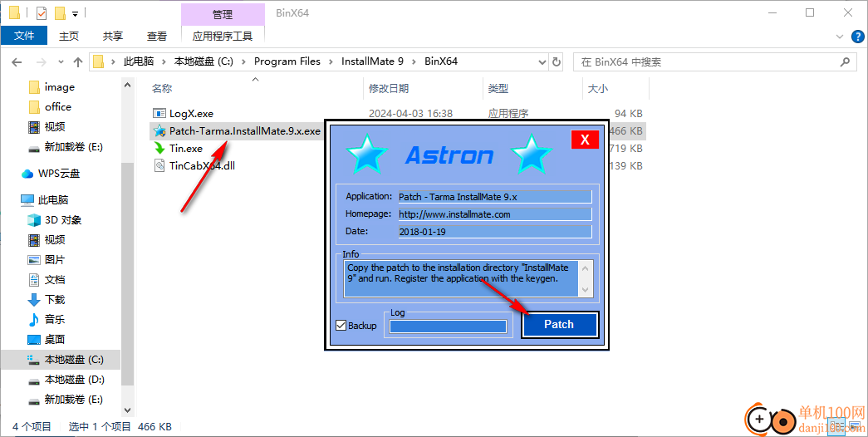This screenshot has height=437, width=868.
Task: Open the recent locations dropdown arrow
Action: point(61,62)
